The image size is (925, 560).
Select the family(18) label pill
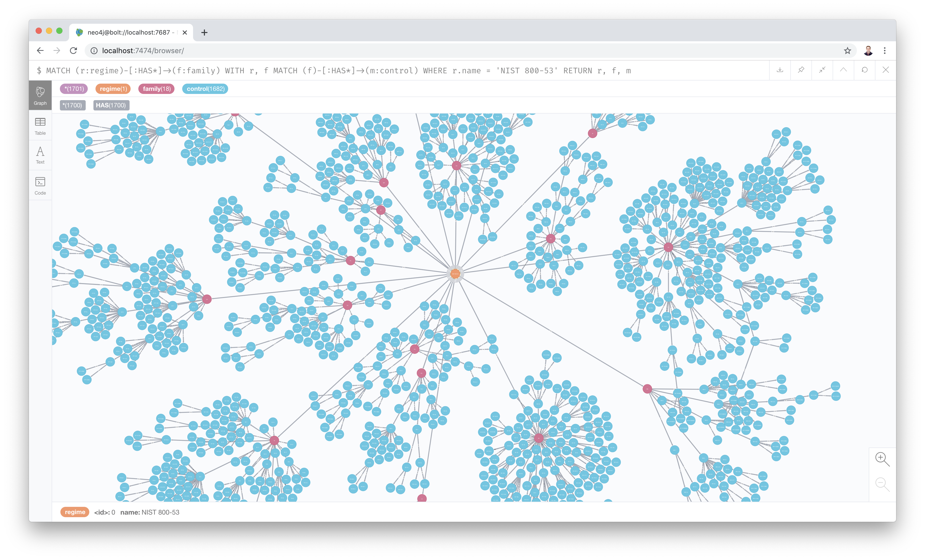click(157, 89)
